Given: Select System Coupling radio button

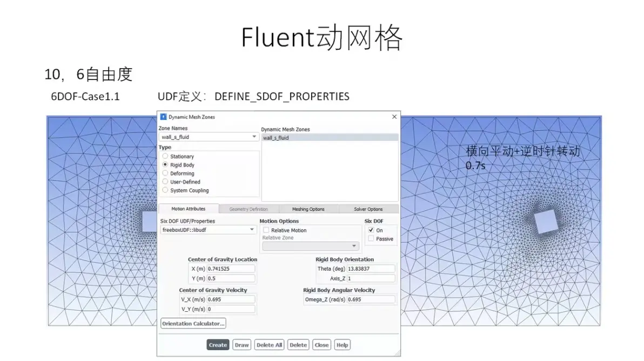Looking at the screenshot, I should click(165, 190).
